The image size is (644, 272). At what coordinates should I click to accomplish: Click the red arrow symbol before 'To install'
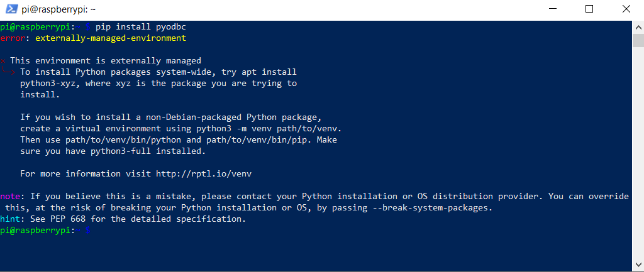pyautogui.click(x=8, y=72)
